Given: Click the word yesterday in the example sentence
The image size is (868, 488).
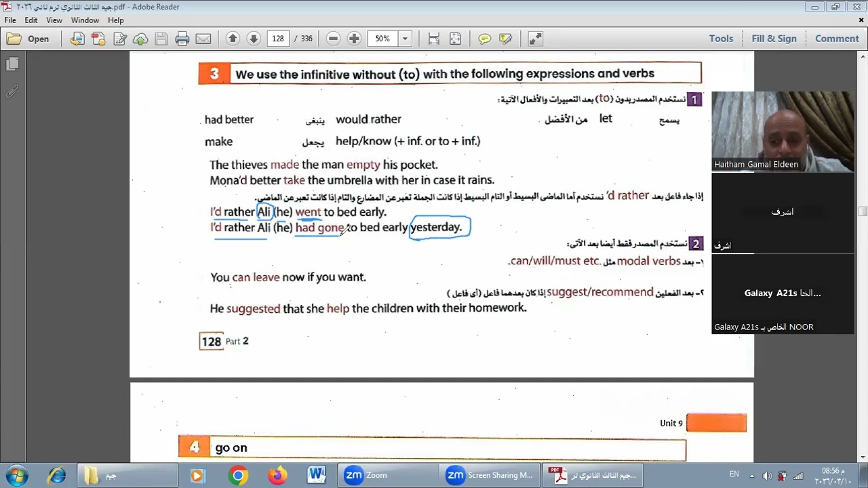Looking at the screenshot, I should coord(436,227).
